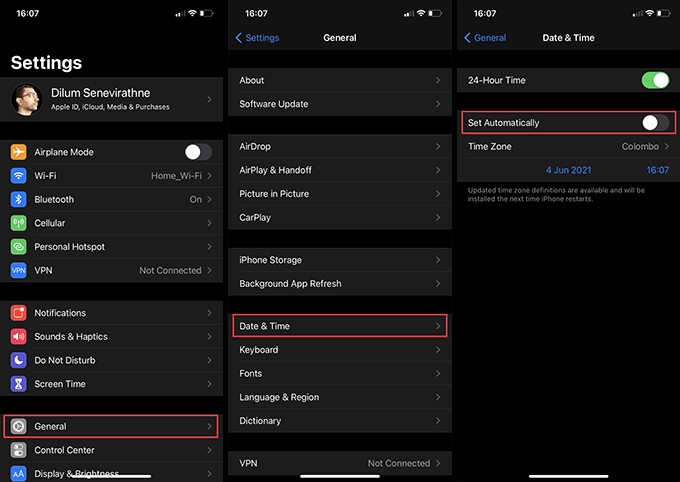Tap the Control Center switches icon

click(x=18, y=450)
